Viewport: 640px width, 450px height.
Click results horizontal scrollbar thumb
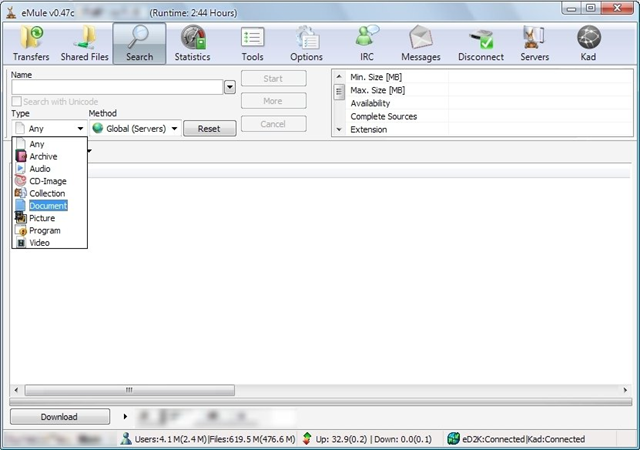(x=129, y=390)
